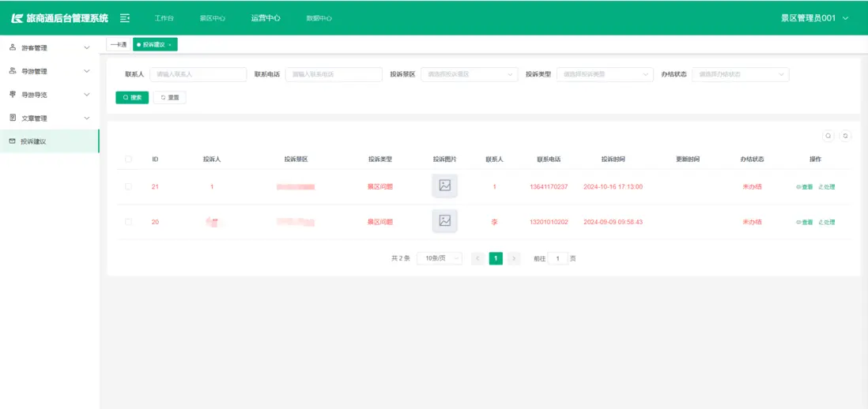
Task: Open 投诉建议 in sidebar
Action: click(x=49, y=141)
